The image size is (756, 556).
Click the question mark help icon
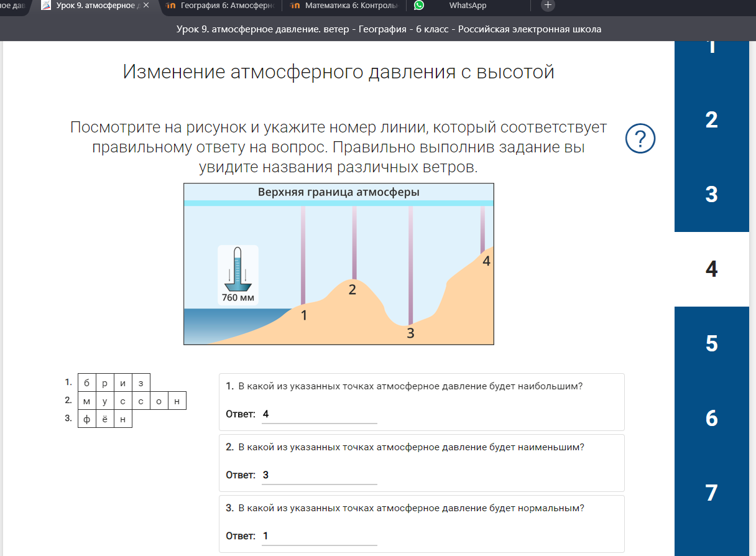click(640, 139)
